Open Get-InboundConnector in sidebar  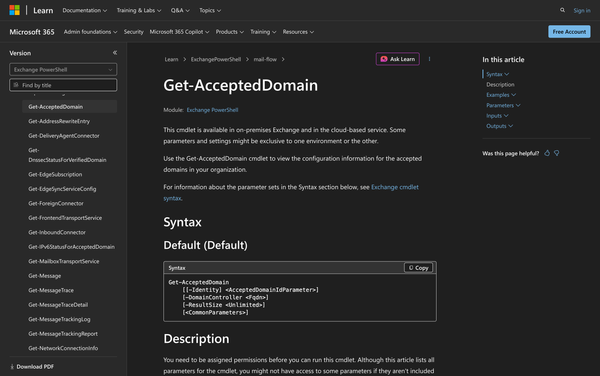[x=57, y=233]
